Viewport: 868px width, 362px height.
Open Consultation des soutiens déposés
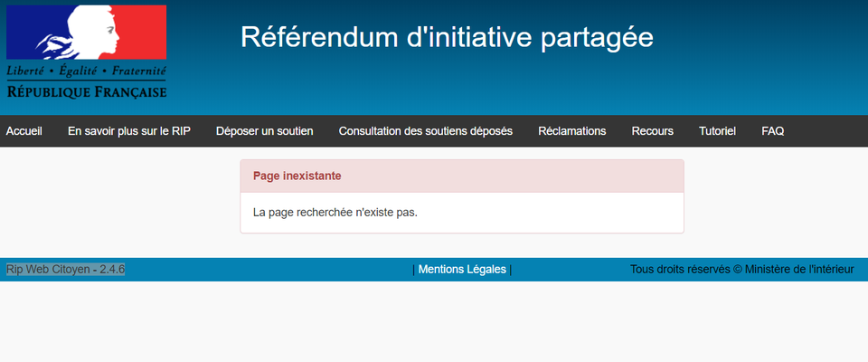click(426, 131)
